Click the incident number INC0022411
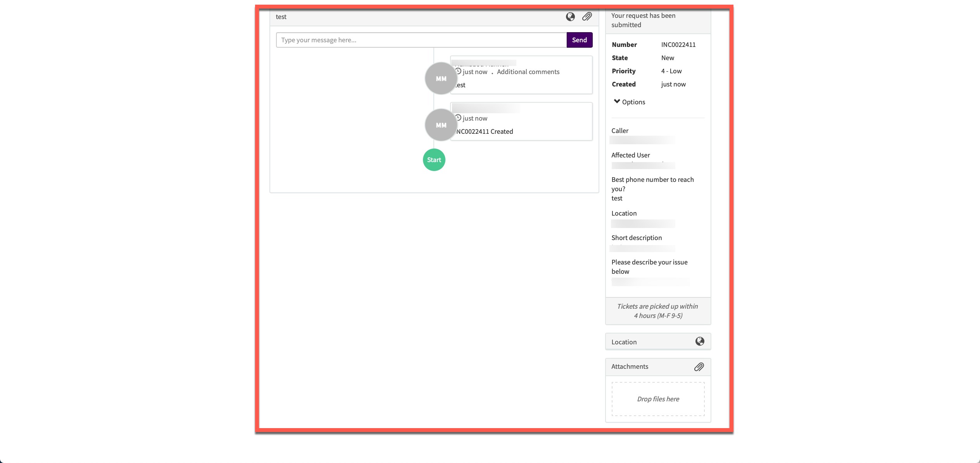The width and height of the screenshot is (980, 463). 678,45
